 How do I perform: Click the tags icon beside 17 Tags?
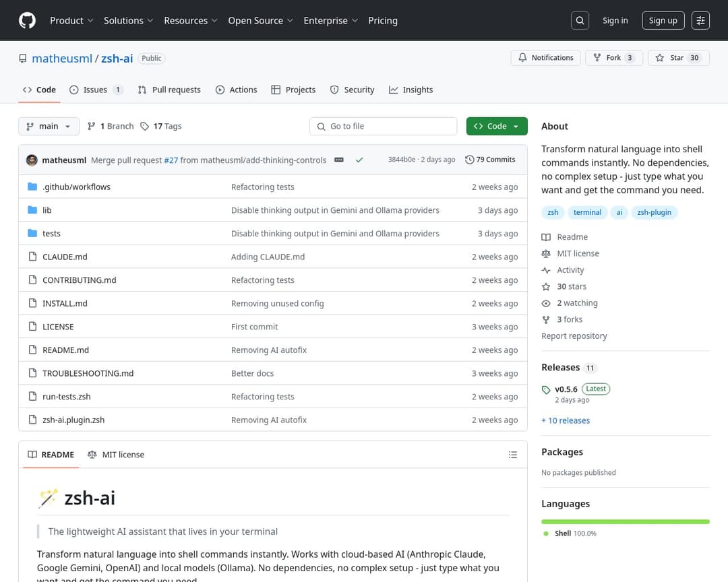click(x=145, y=126)
